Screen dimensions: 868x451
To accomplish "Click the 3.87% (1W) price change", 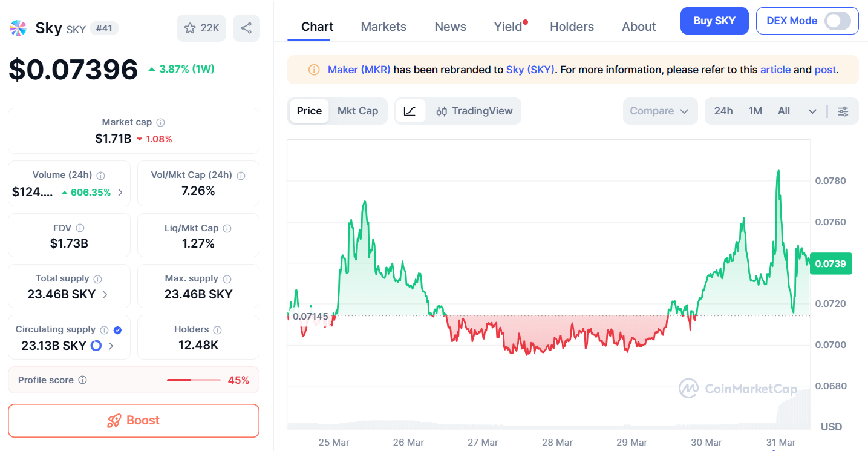I will (x=181, y=69).
